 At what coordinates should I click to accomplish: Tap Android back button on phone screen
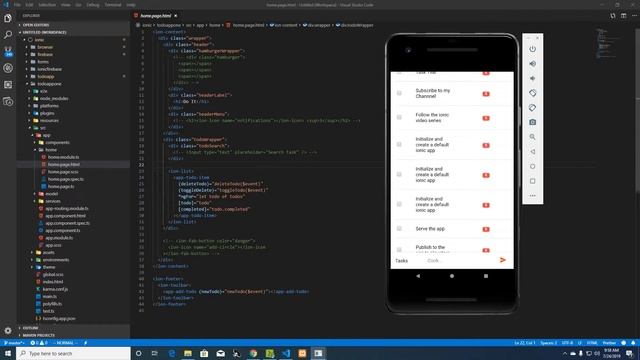coord(418,276)
